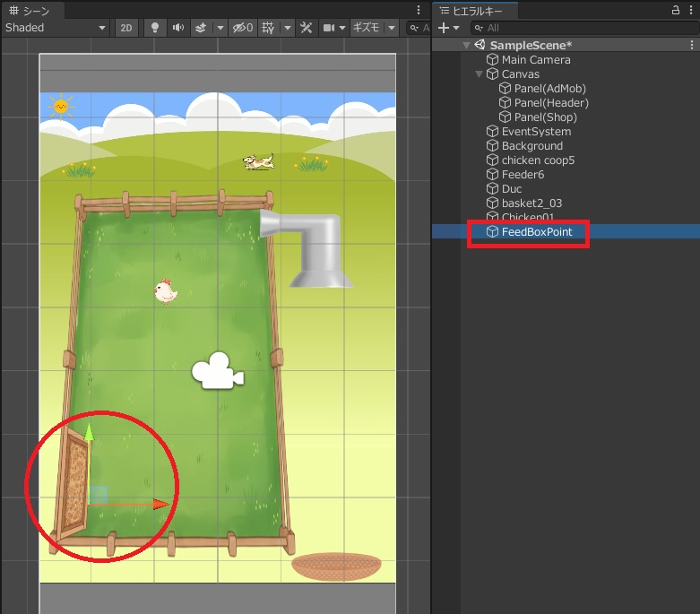This screenshot has width=700, height=614.
Task: Select Panel(Shop) object in hierarchy
Action: (545, 117)
